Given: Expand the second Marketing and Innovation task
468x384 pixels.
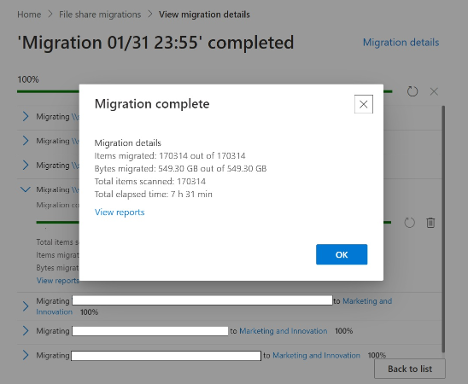Looking at the screenshot, I should pos(26,331).
